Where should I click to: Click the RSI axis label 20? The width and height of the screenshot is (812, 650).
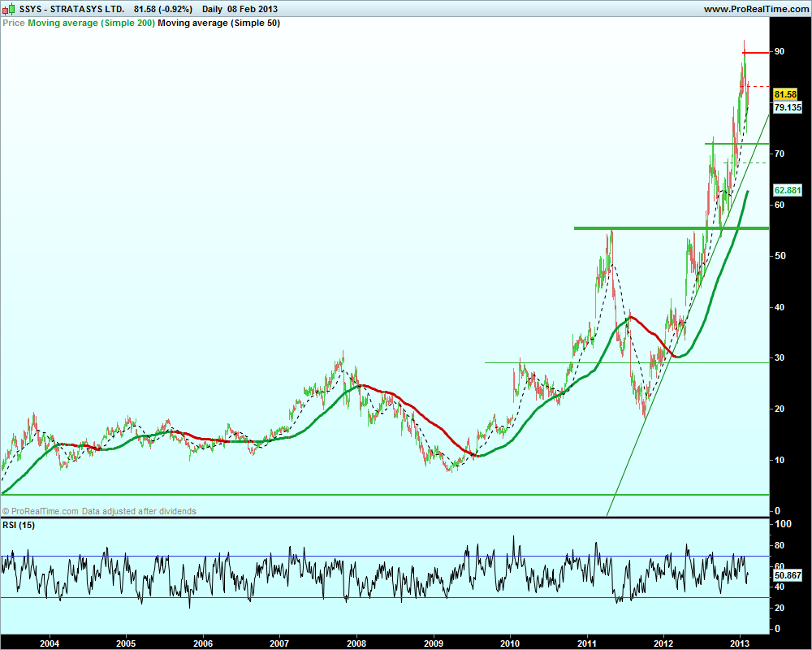[780, 608]
